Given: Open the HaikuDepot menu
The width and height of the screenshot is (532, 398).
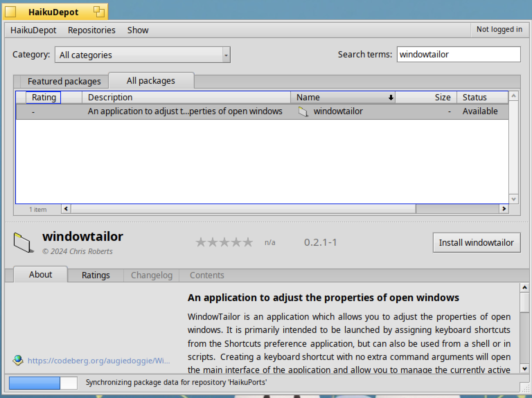Looking at the screenshot, I should point(33,30).
